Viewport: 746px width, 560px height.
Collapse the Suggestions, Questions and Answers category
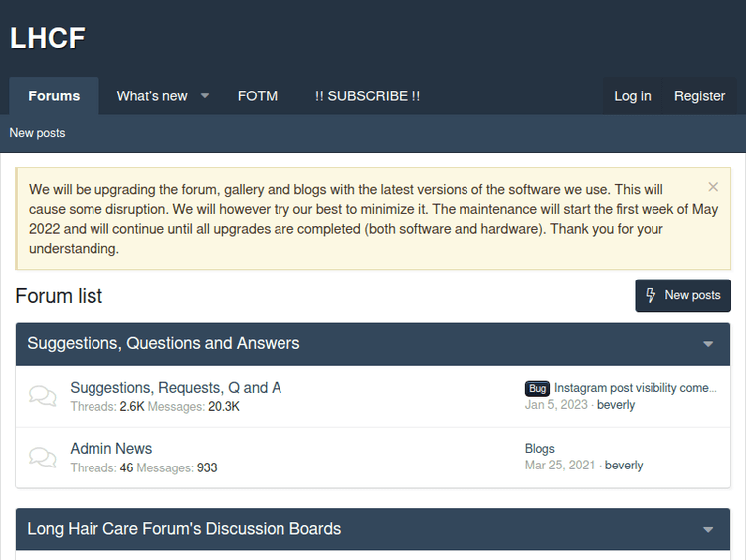tap(708, 344)
